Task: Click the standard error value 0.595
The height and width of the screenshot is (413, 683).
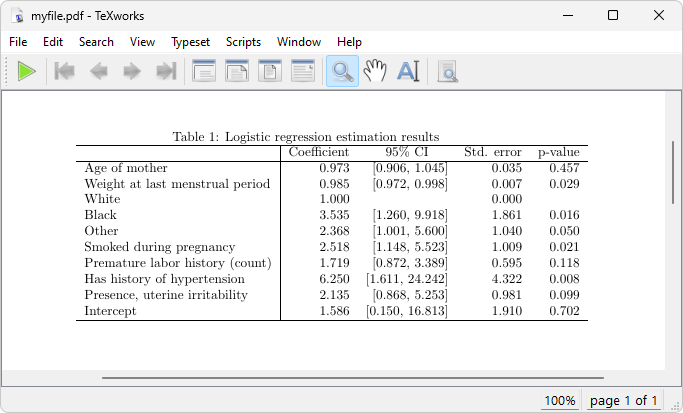Action: (x=507, y=263)
